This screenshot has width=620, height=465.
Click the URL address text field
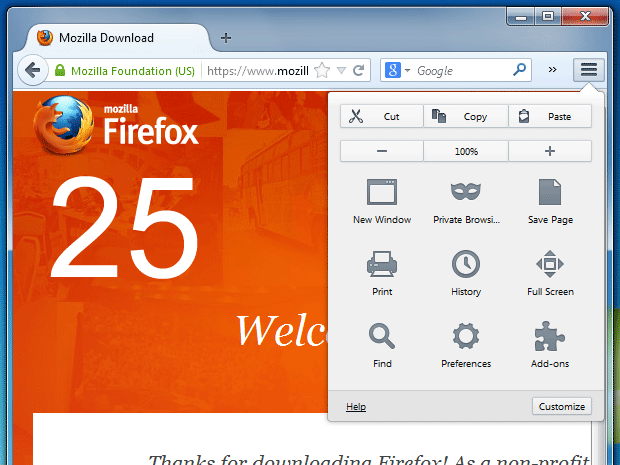click(x=258, y=71)
